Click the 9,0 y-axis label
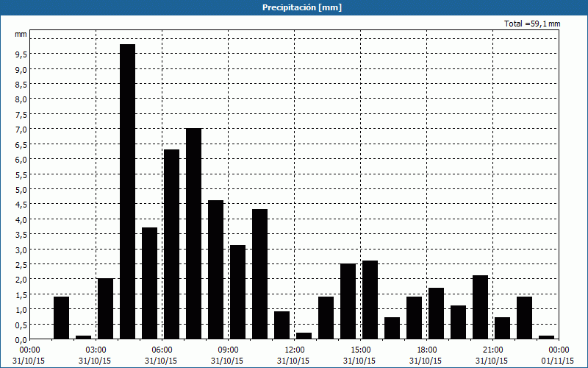Screen dimensions: 588x368 pos(21,69)
